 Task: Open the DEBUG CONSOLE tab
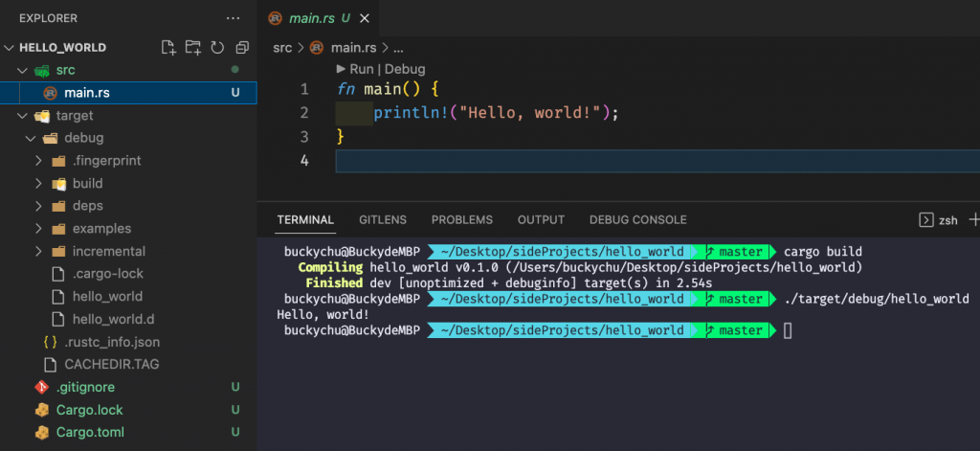pos(638,219)
